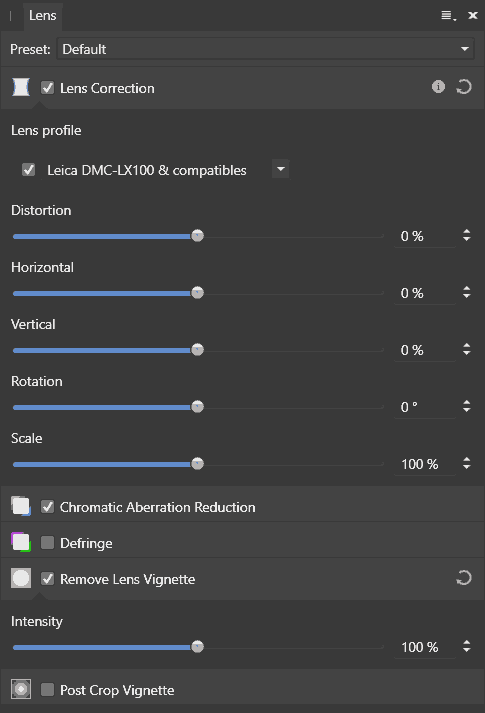
Task: Reset the Remove Lens Vignette settings
Action: point(464,578)
